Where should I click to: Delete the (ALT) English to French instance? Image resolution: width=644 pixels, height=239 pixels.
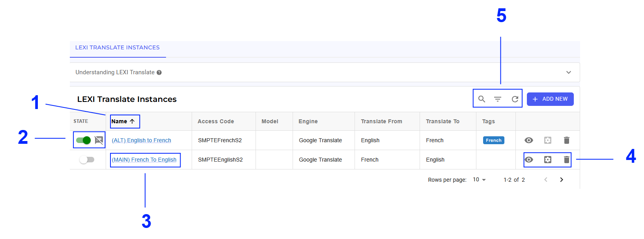pos(567,140)
